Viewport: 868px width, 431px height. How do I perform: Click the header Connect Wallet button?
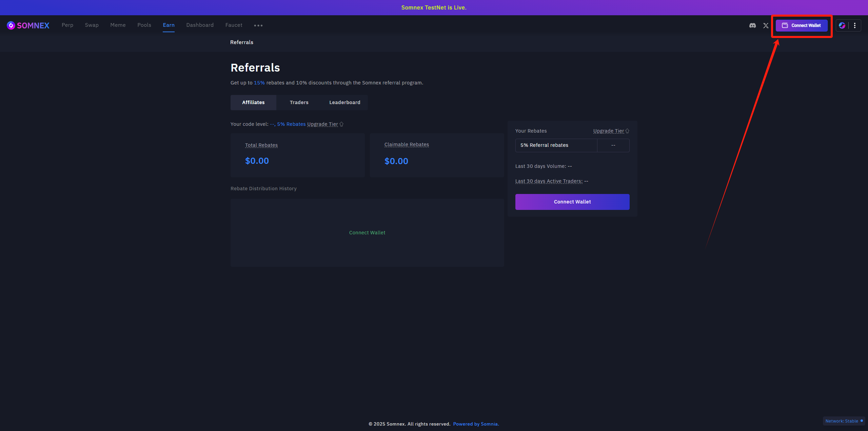click(x=802, y=25)
